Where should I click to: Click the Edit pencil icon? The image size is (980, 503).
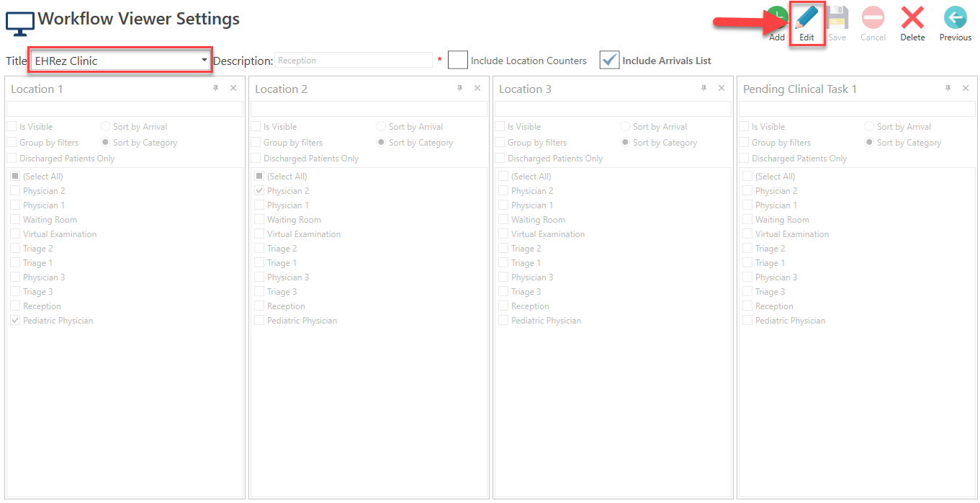806,17
